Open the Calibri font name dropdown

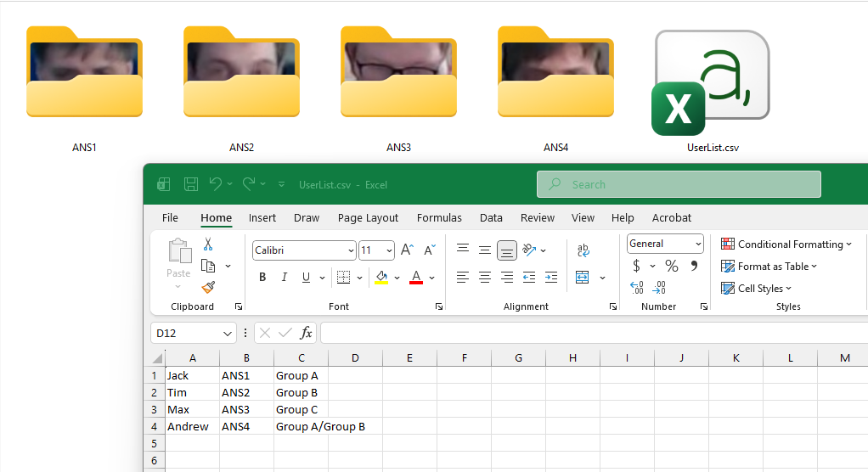351,250
